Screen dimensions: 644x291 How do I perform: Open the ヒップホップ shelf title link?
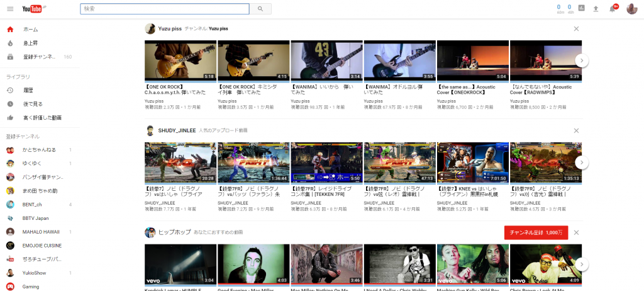click(175, 232)
